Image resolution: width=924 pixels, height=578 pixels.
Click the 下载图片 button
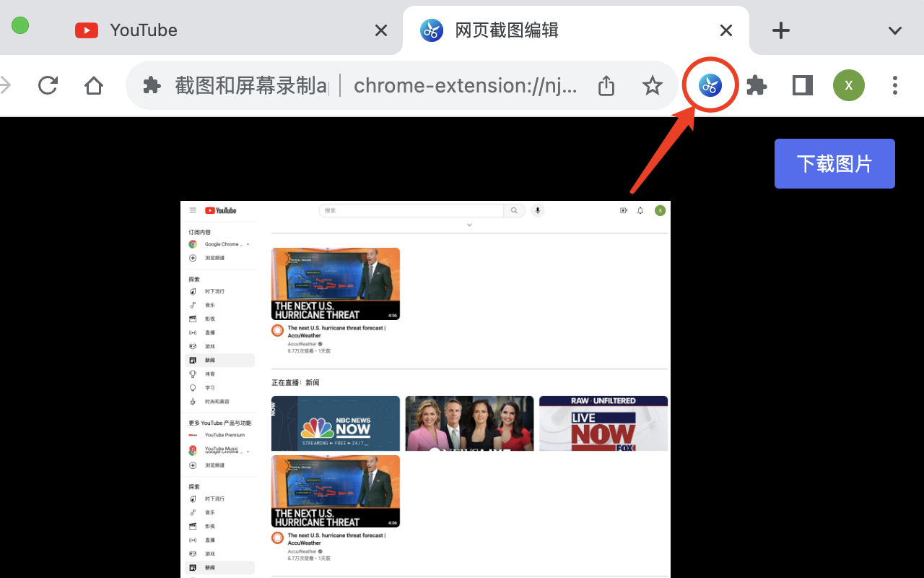click(x=834, y=163)
